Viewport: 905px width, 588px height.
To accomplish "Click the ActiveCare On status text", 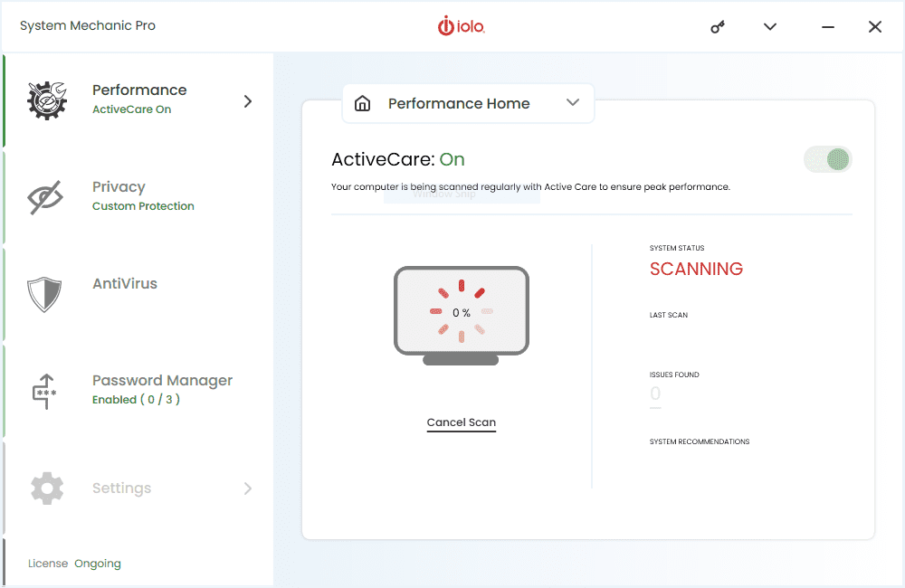I will point(131,109).
